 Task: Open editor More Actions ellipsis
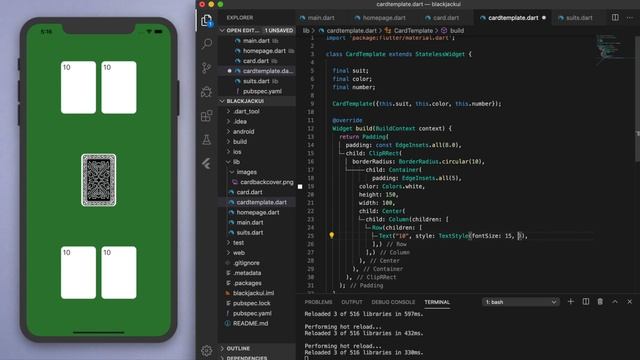point(630,18)
